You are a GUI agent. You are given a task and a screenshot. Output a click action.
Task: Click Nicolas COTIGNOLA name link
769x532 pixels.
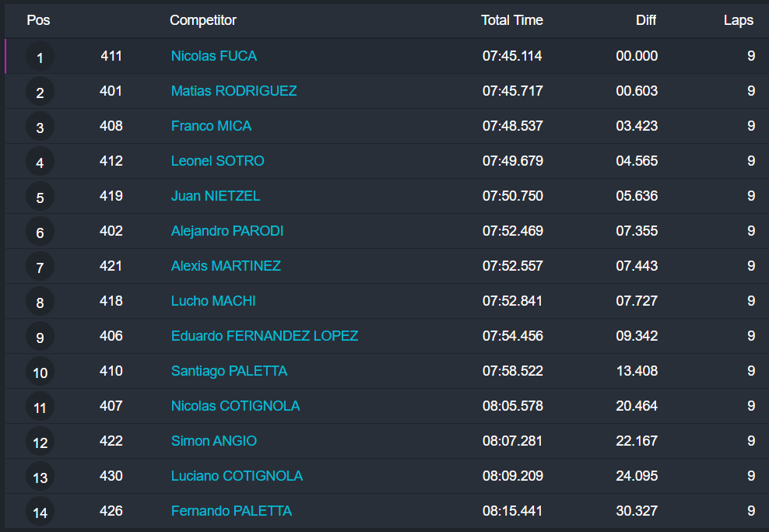pos(235,406)
